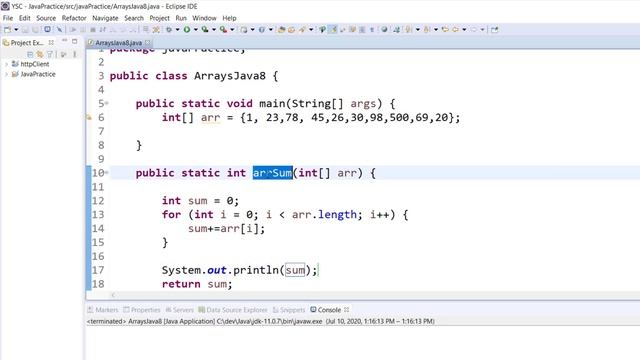Close the ArraysJava8.java editor tab

tap(148, 42)
